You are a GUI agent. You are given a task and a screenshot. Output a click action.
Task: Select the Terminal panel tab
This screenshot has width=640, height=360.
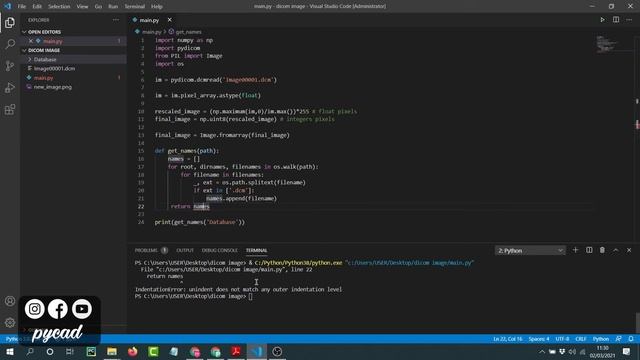(x=256, y=250)
